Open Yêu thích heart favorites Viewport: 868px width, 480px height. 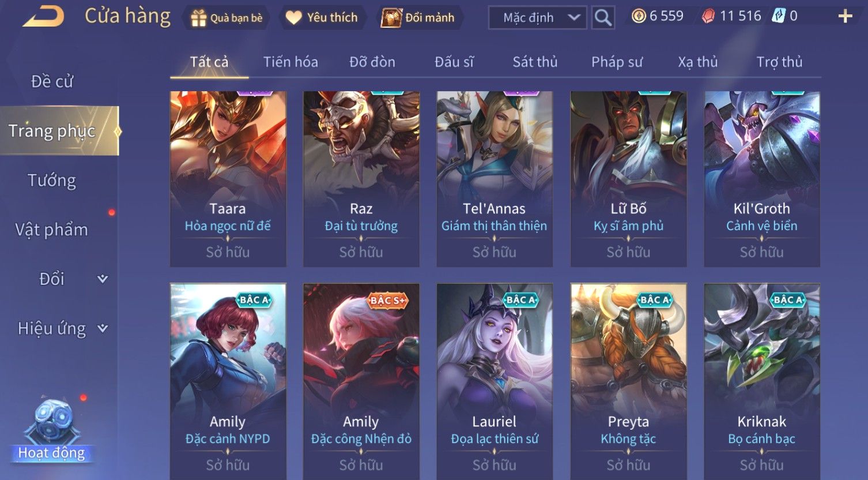click(x=294, y=18)
